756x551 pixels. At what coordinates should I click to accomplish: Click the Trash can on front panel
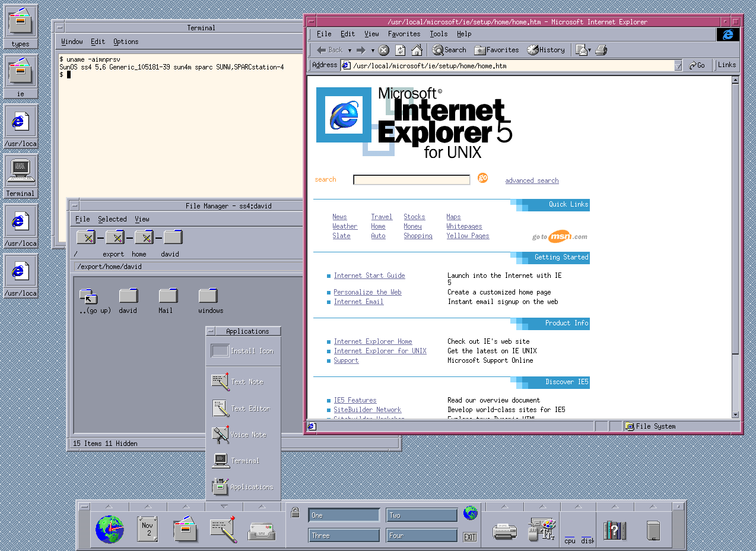(653, 530)
